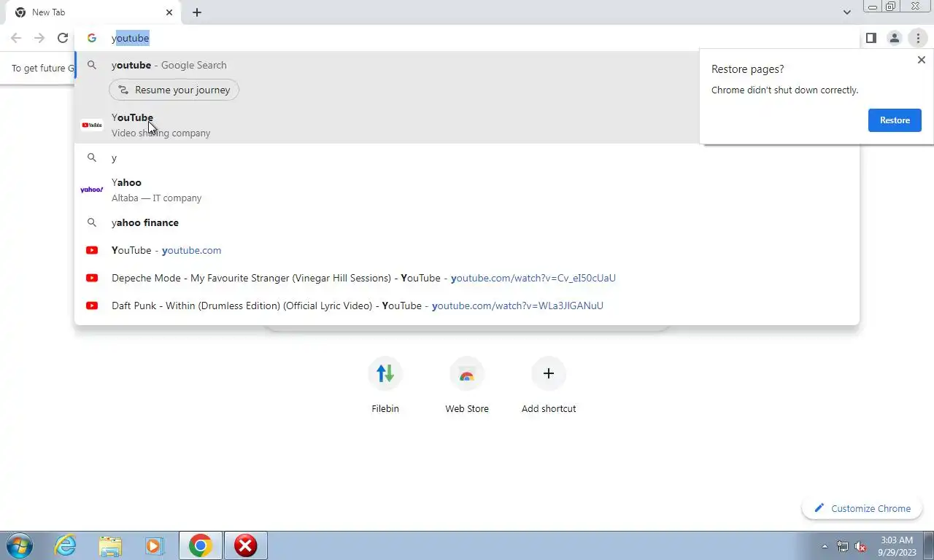Dismiss the Restore pages popup
This screenshot has width=934, height=560.
click(x=921, y=60)
